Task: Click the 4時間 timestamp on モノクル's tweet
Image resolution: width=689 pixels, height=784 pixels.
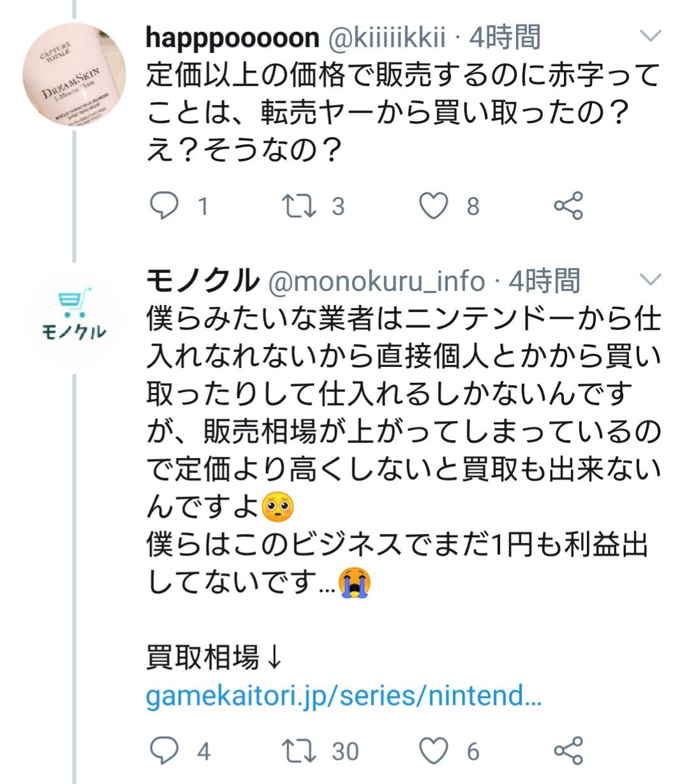Action: click(x=545, y=281)
